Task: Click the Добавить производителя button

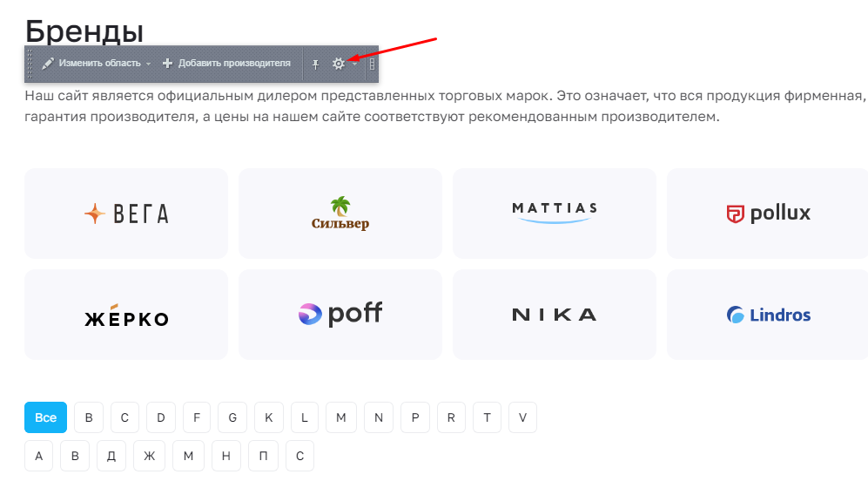Action: point(226,64)
